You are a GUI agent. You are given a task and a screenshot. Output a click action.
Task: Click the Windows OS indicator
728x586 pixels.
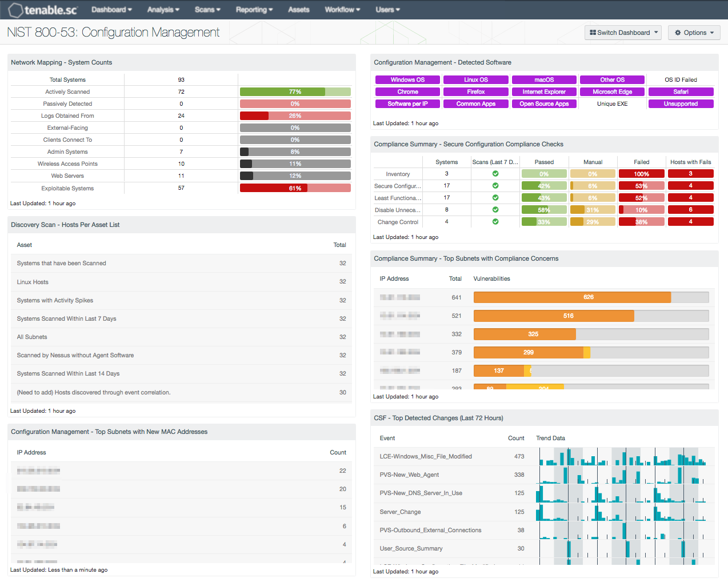(x=407, y=80)
